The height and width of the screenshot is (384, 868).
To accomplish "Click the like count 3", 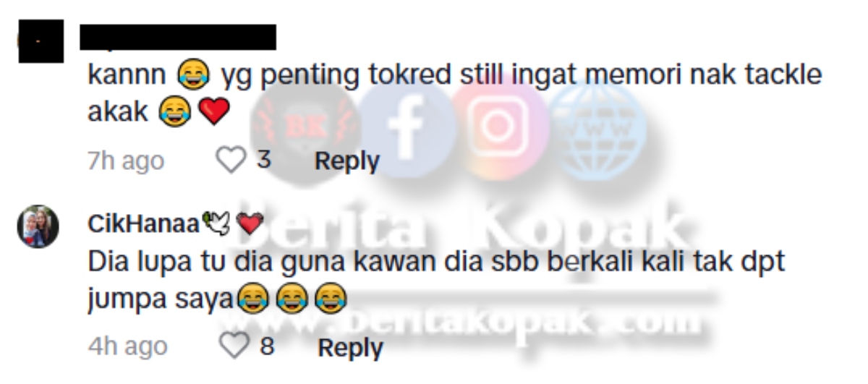I will coord(264,160).
